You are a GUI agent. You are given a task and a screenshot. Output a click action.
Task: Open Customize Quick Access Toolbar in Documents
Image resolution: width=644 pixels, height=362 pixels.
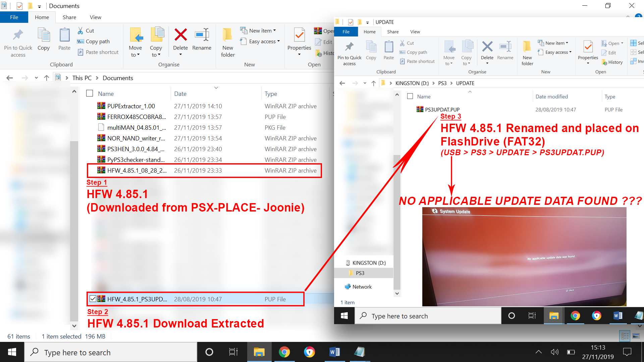pyautogui.click(x=39, y=6)
